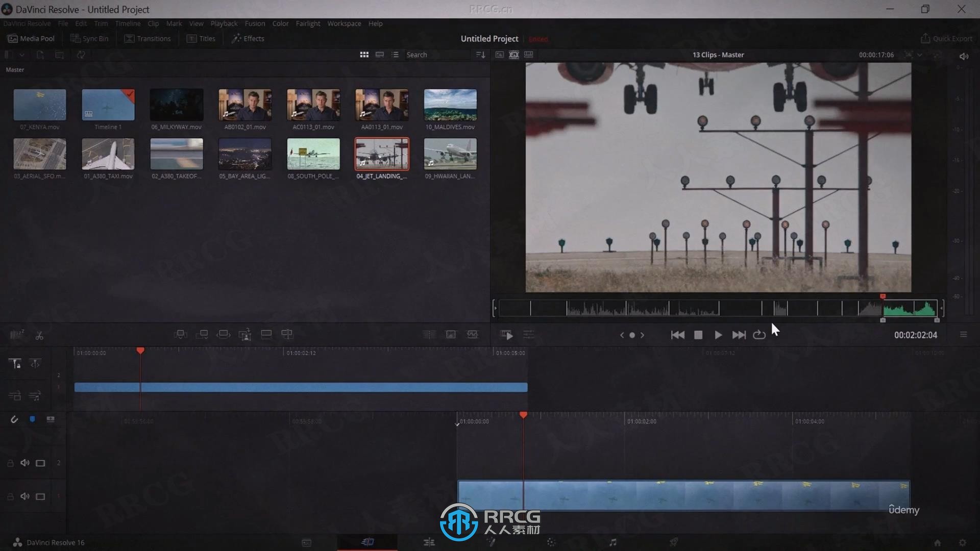980x551 pixels.
Task: Open Project Manager home icon
Action: coord(937,543)
